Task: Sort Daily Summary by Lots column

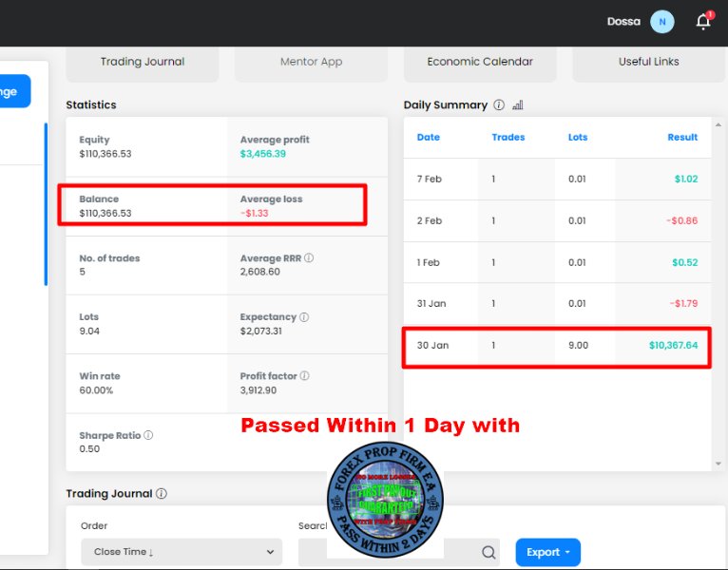Action: click(x=578, y=137)
